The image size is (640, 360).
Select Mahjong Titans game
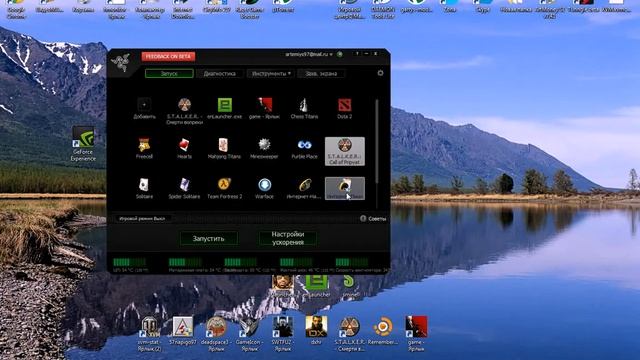(x=224, y=149)
